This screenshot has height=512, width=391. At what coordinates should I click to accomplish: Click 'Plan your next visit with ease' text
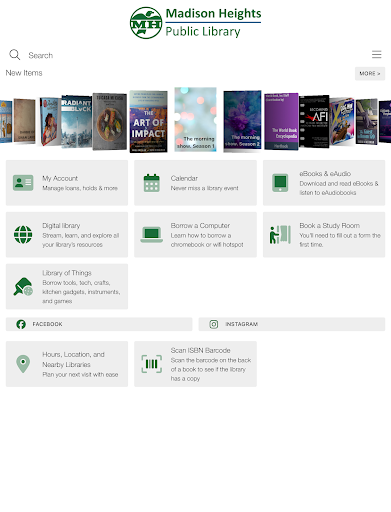(x=80, y=375)
